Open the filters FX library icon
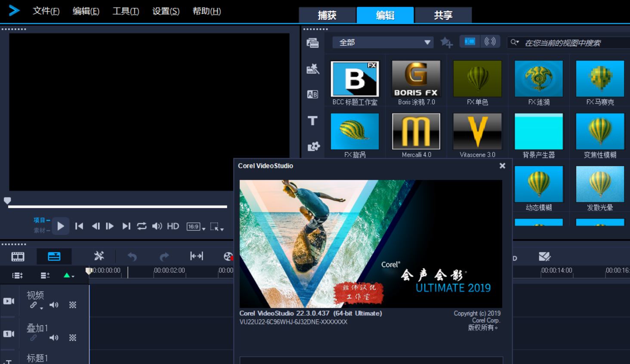Viewport: 630px width, 364px height. coord(313,147)
